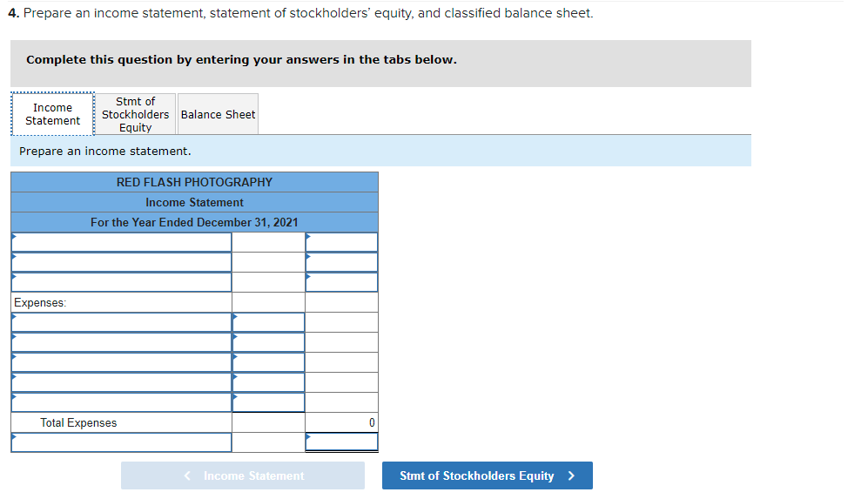Switch to the Income Statement tab
868x499 pixels.
tap(52, 114)
